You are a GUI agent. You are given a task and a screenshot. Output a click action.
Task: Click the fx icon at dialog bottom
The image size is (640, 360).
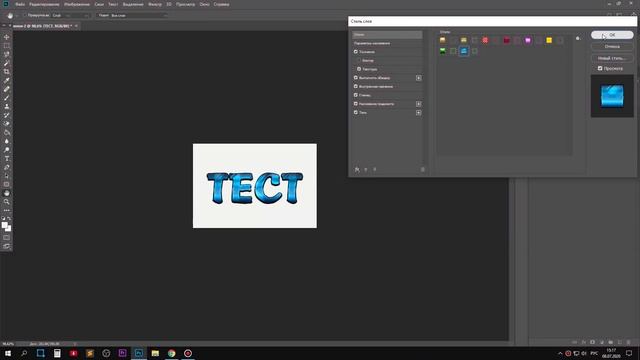click(x=357, y=169)
